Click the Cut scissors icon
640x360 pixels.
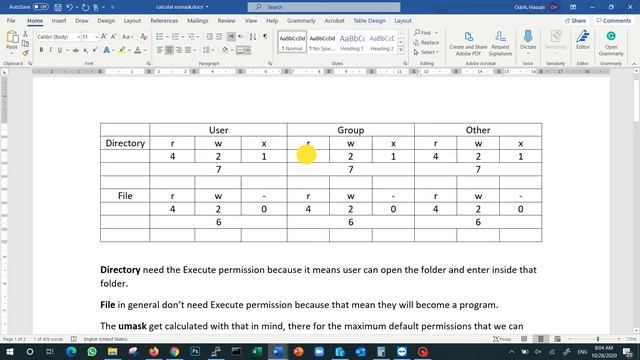point(25,34)
